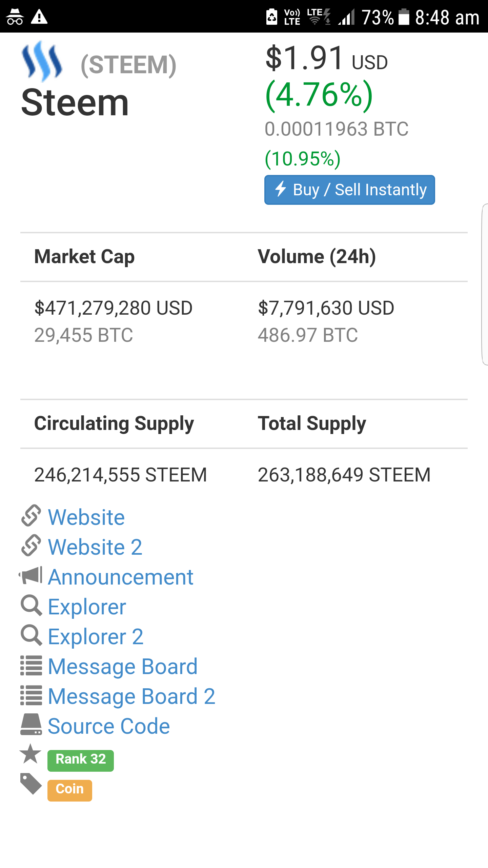Click the megaphone icon beside Announcement
Viewport: 488px width, 868px height.
pos(31,575)
